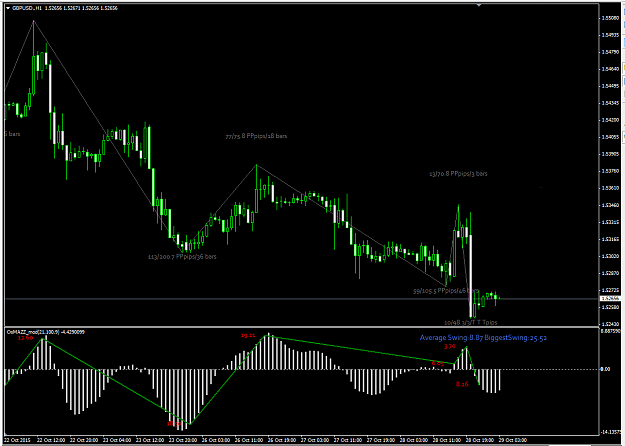Click the 'Average Swing:8.87 BiggestSwing:25.52' text
The width and height of the screenshot is (625, 446).
pyautogui.click(x=483, y=338)
